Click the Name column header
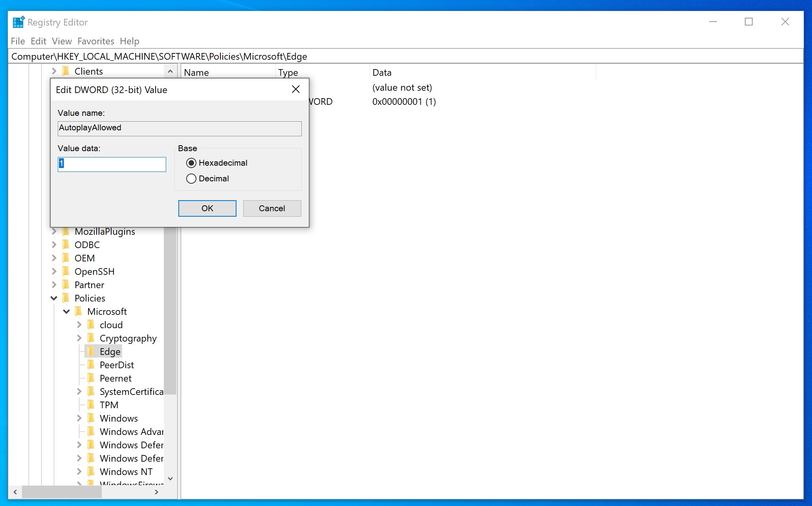This screenshot has width=812, height=506. pos(228,72)
